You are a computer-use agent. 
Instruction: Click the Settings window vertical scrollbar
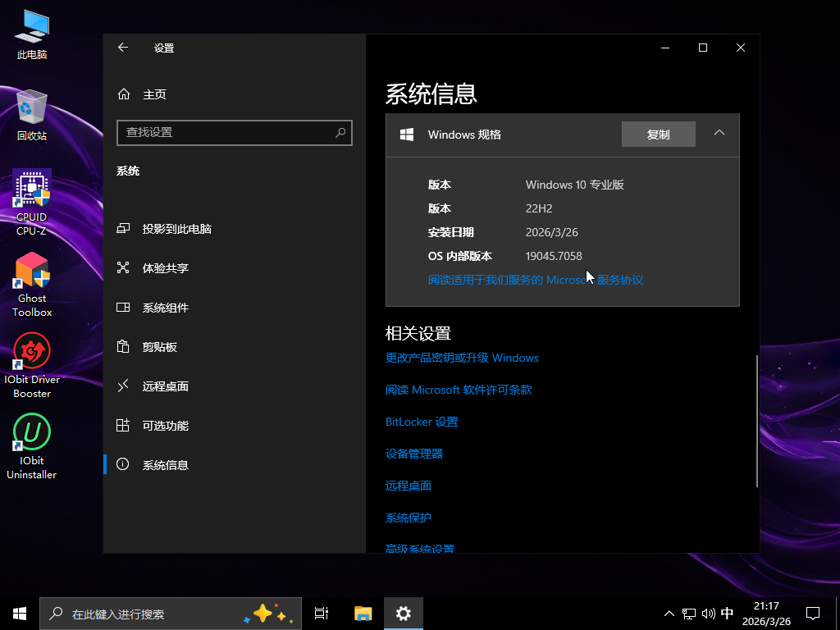756,420
